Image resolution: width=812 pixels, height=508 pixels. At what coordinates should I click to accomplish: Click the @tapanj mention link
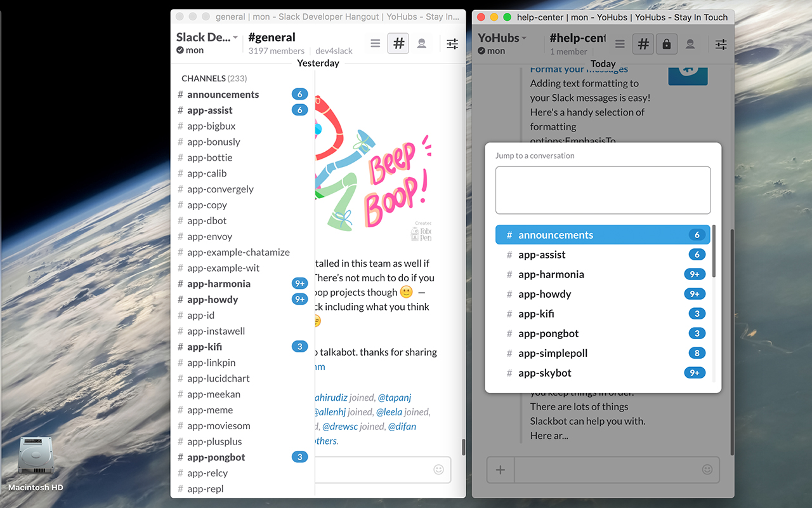click(x=395, y=398)
